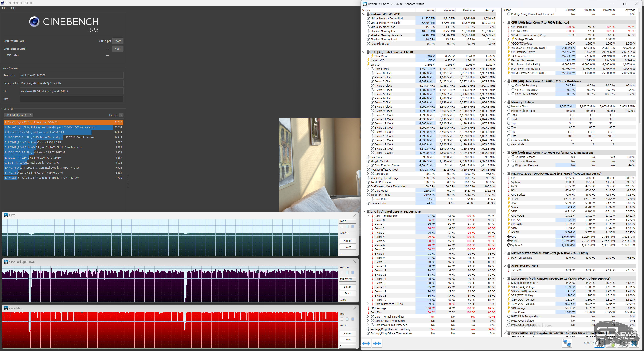
Task: Click the clock icon beside Ring/LLC Clock sensor
Action: pos(368,161)
